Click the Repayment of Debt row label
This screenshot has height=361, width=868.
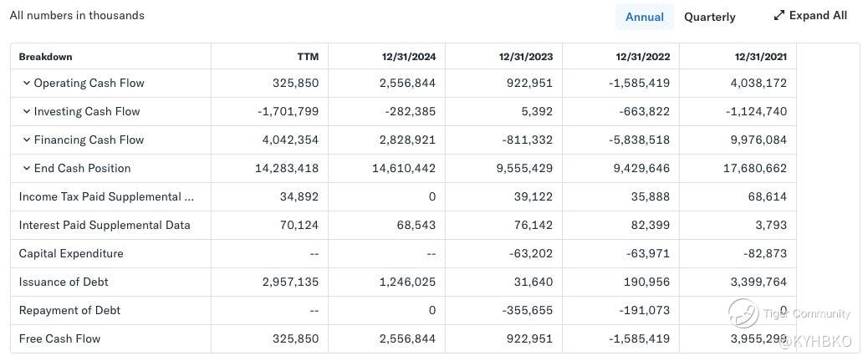pos(69,310)
